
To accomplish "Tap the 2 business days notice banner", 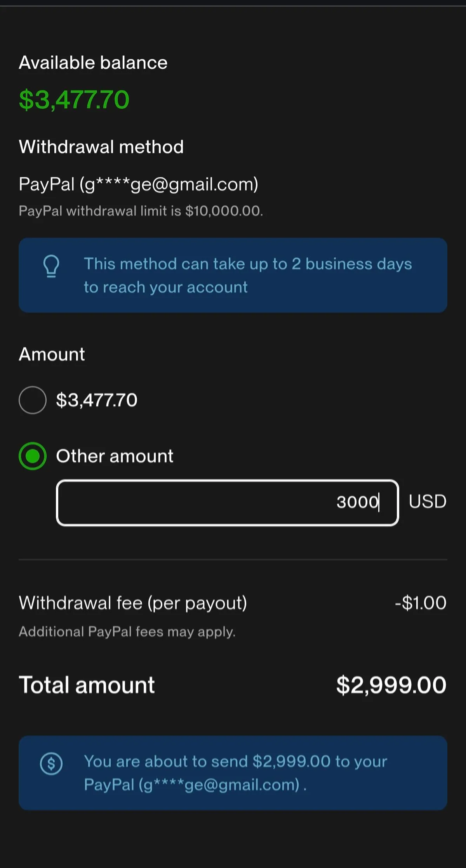I will 233,275.
